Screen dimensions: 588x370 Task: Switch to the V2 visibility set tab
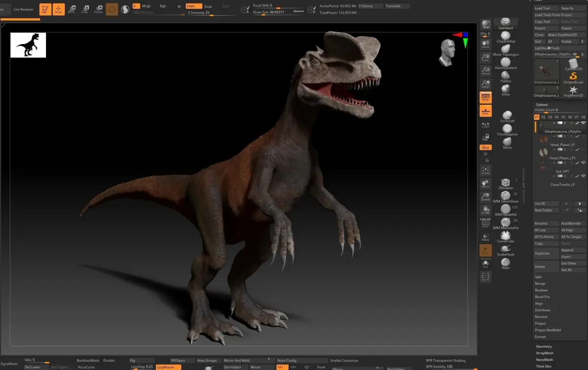coord(543,117)
